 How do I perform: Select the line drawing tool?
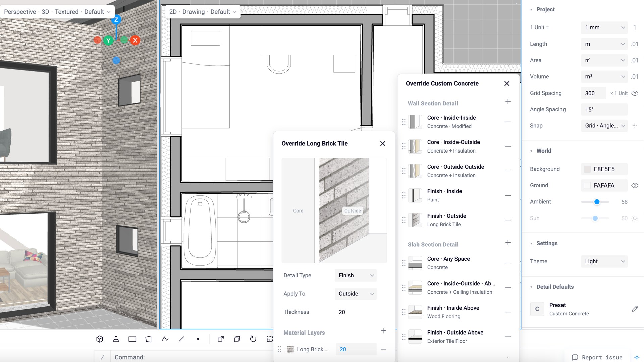pos(181,339)
